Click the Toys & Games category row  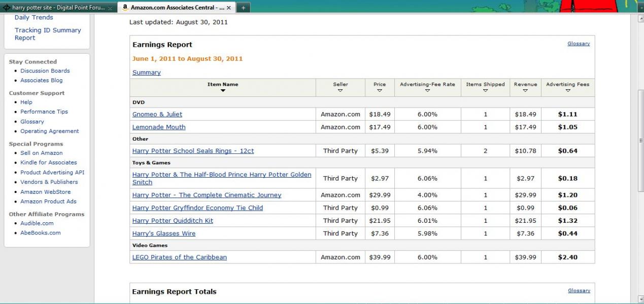pyautogui.click(x=362, y=163)
